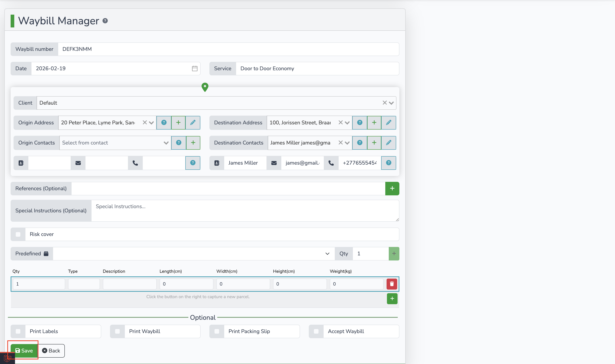
Task: Add a new Origin Contact
Action: (x=193, y=143)
